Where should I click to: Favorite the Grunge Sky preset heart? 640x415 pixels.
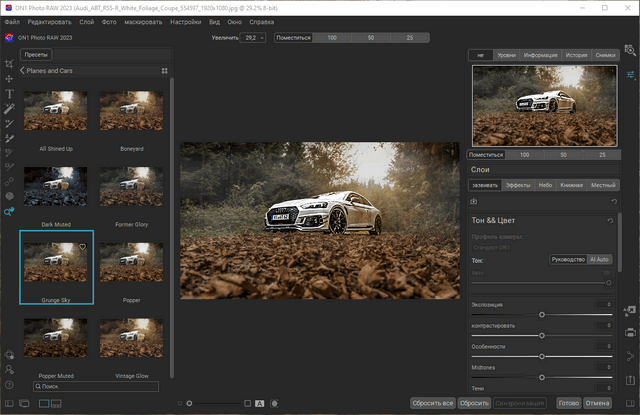coord(83,246)
